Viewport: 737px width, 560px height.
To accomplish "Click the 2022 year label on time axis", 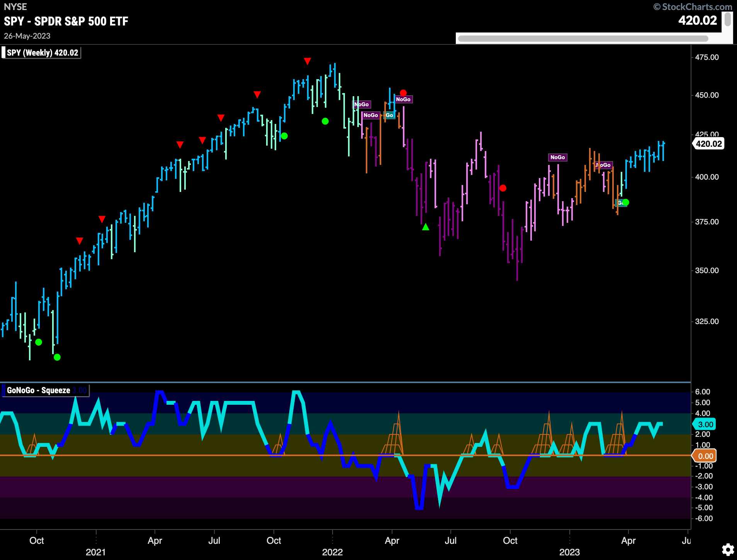I will point(333,552).
